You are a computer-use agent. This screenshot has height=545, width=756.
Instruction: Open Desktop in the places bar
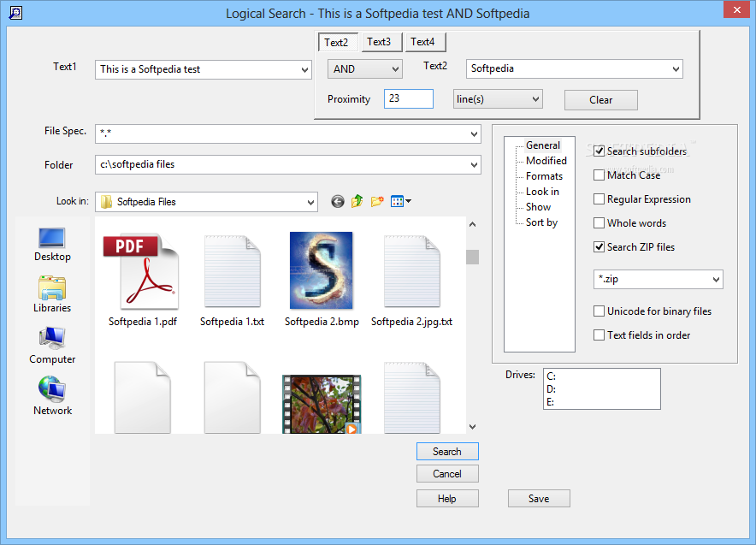click(x=52, y=244)
